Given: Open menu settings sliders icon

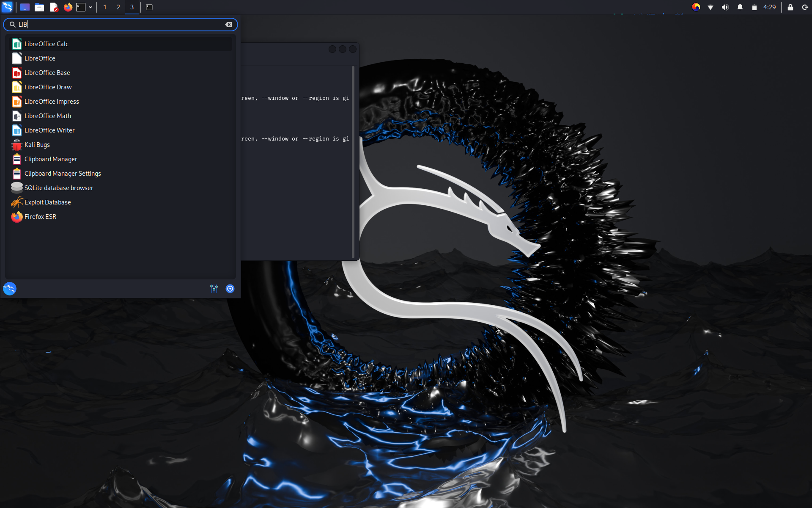Looking at the screenshot, I should (x=214, y=289).
